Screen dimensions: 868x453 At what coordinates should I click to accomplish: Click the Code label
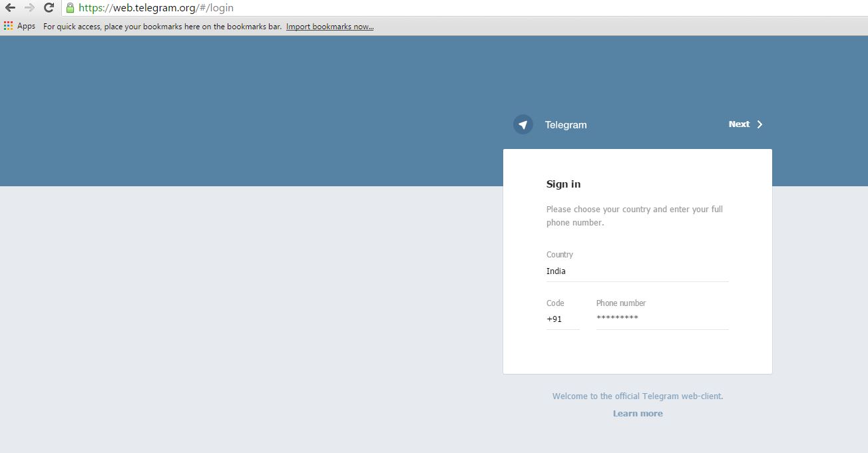555,303
